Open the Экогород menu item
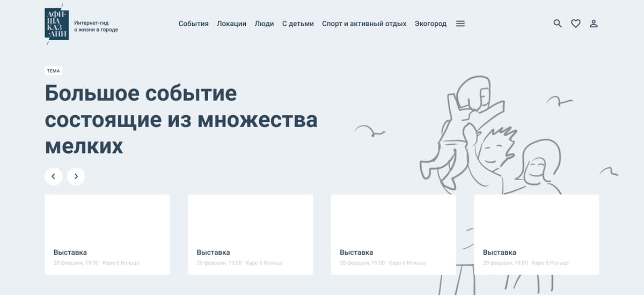Image resolution: width=644 pixels, height=304 pixels. tap(430, 24)
